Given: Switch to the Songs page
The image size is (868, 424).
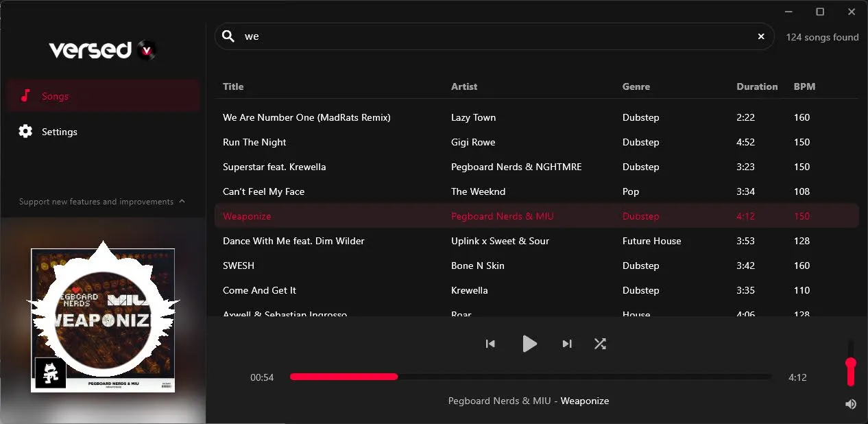Looking at the screenshot, I should [x=55, y=95].
